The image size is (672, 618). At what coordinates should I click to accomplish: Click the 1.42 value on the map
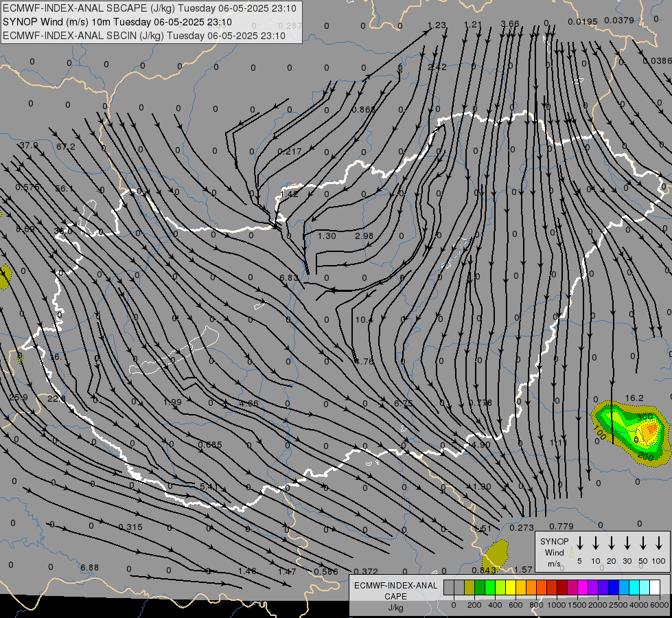pos(289,194)
